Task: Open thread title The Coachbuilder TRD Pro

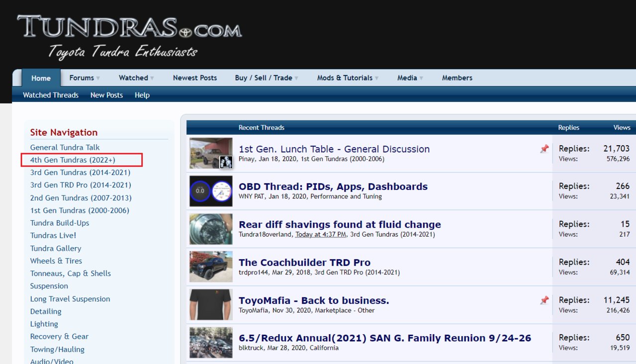Action: 304,263
